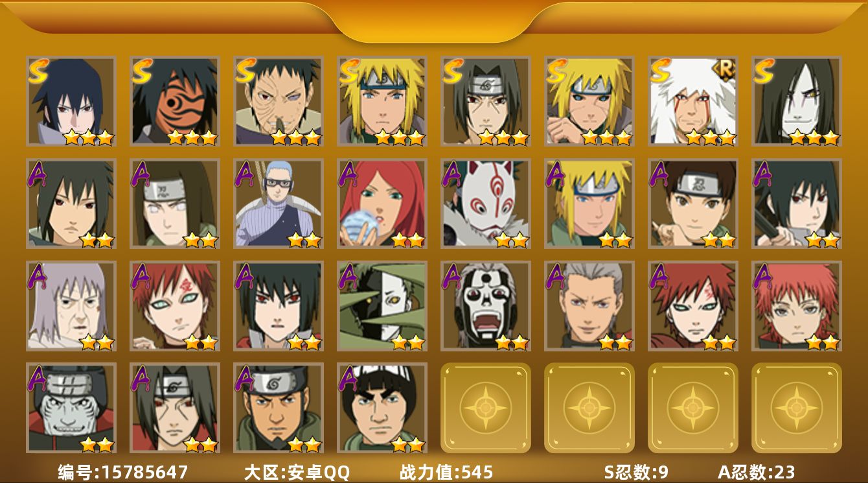This screenshot has width=868, height=483.
Task: Click the R badge on white-haired ninja
Action: point(724,69)
